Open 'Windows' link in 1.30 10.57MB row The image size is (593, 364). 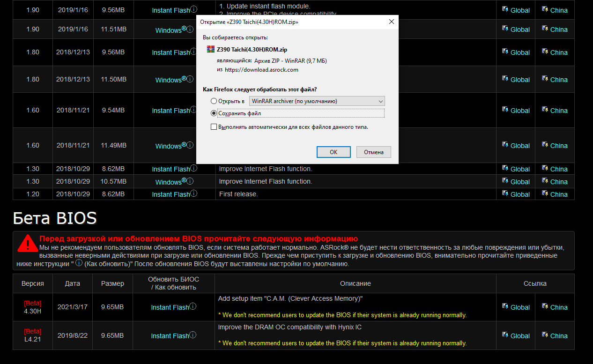[x=171, y=182]
